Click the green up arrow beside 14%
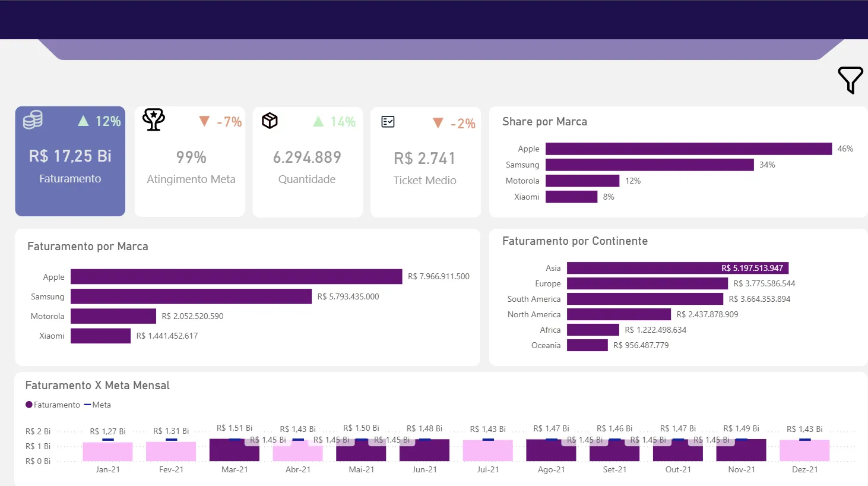This screenshot has height=486, width=868. [x=318, y=122]
